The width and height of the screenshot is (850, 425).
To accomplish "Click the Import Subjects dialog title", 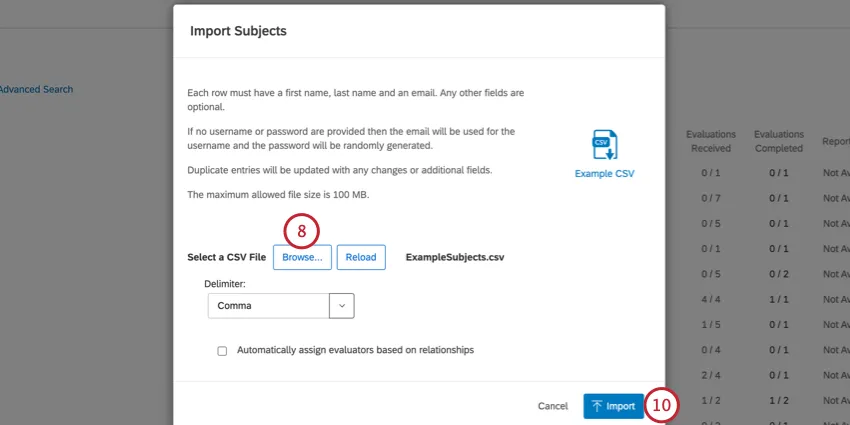I will (238, 31).
